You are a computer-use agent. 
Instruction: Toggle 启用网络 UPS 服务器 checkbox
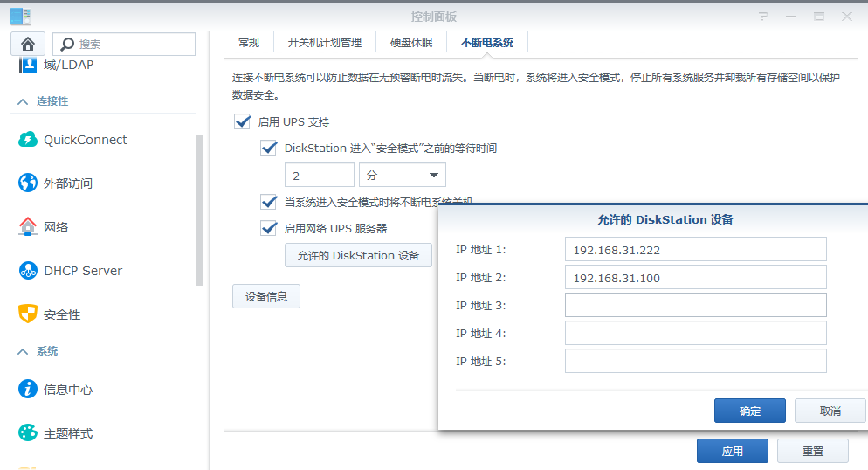pos(268,228)
